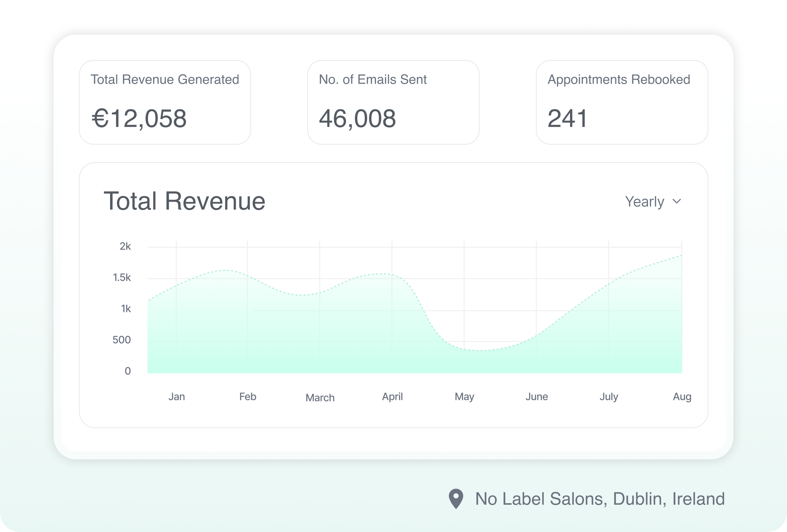Click the chevron arrow beside Yearly

677,201
